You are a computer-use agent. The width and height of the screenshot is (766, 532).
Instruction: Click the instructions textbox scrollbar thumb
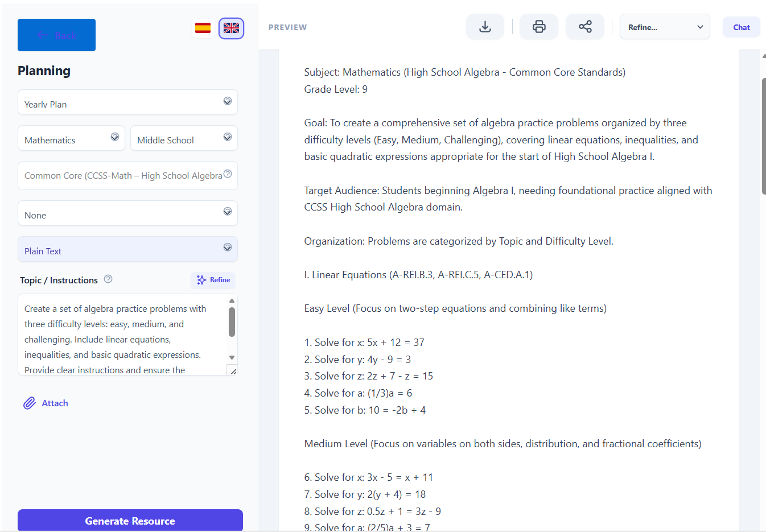point(232,322)
